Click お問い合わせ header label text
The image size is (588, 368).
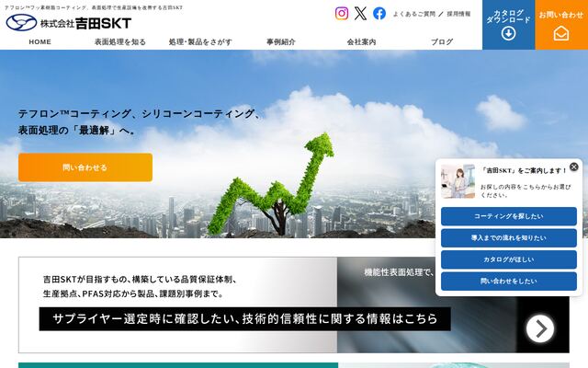pyautogui.click(x=561, y=15)
